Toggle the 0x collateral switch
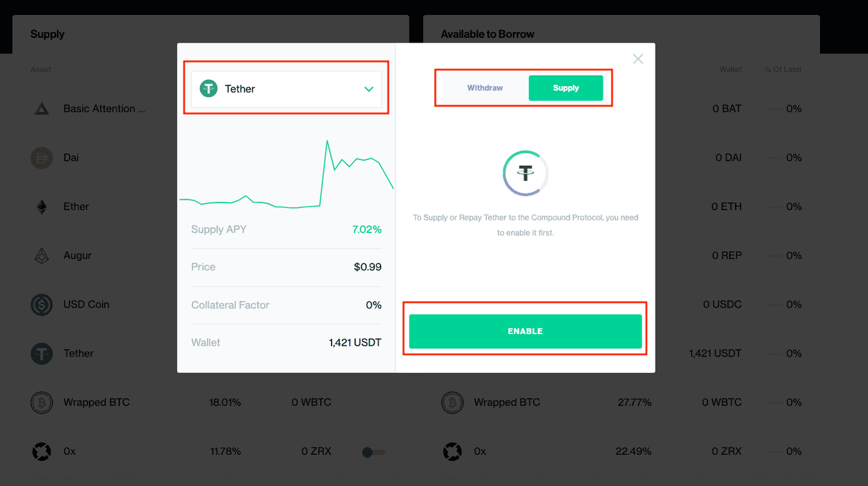868x486 pixels. 372,452
